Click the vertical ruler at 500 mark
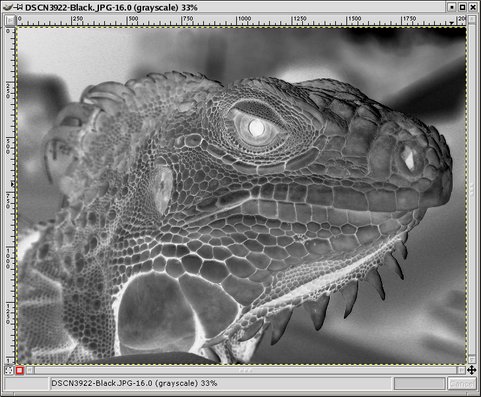 tap(10, 139)
